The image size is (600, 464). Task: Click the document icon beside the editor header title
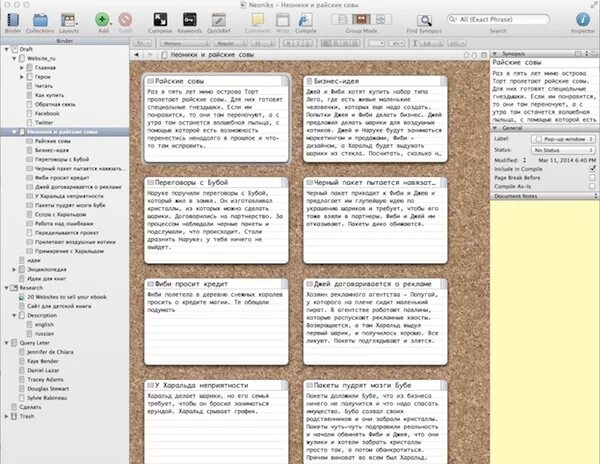click(164, 55)
